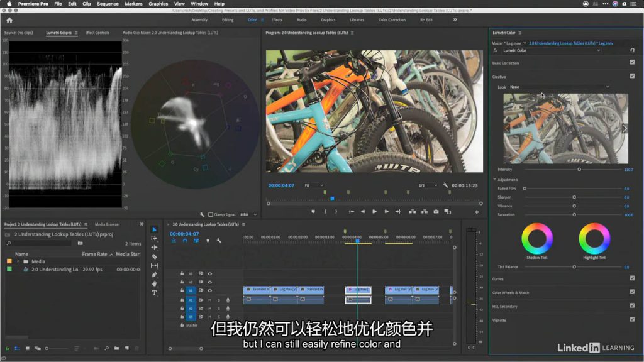Image resolution: width=644 pixels, height=362 pixels.
Task: Click Go to In point
Action: tap(352, 212)
